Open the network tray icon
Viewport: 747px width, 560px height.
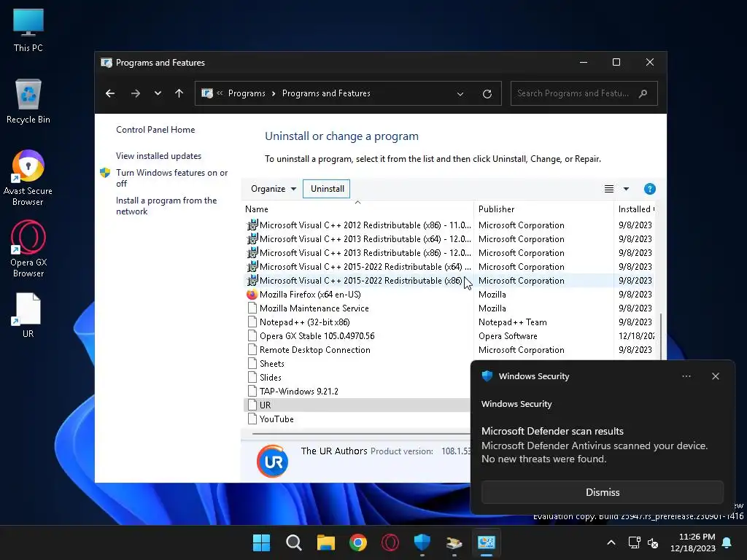point(634,542)
